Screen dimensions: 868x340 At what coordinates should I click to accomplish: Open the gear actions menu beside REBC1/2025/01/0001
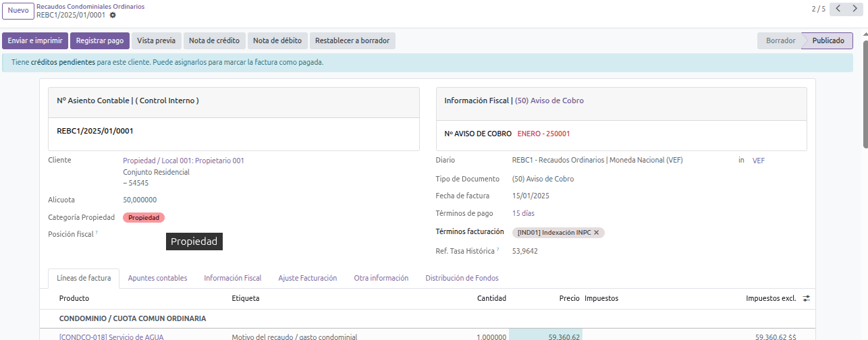point(113,15)
